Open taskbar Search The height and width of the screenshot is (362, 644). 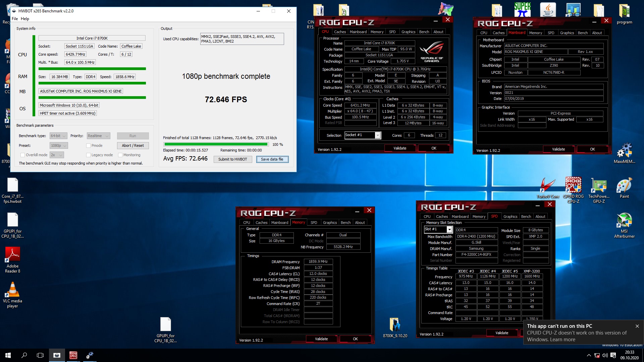24,355
